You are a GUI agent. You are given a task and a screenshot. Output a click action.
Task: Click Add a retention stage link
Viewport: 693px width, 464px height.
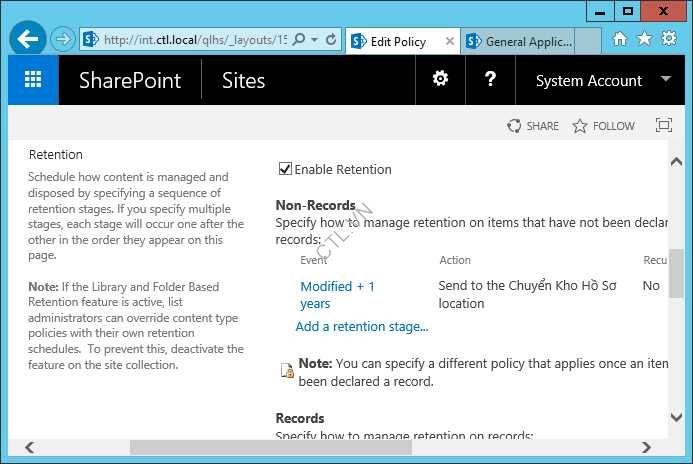coord(362,326)
